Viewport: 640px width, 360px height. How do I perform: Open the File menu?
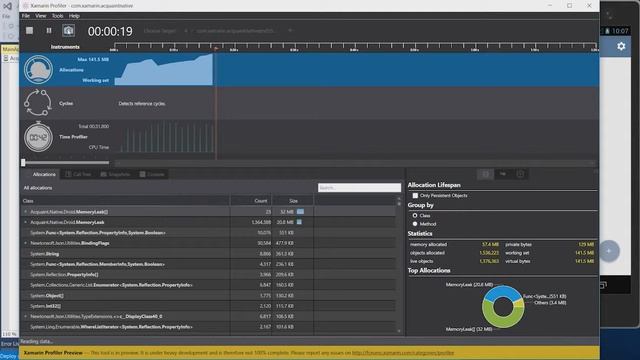[x=26, y=16]
